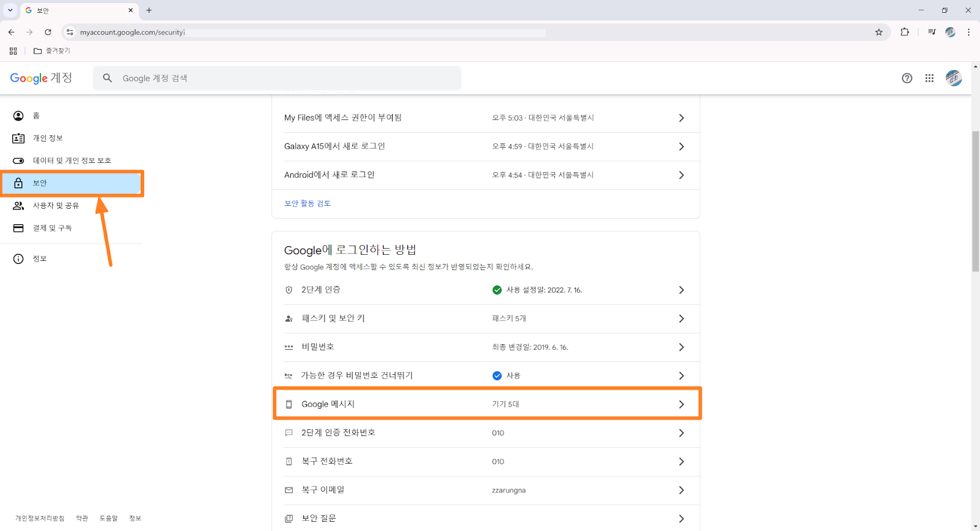The width and height of the screenshot is (980, 531).
Task: Open the apps grid in bookmarks bar
Action: click(13, 51)
